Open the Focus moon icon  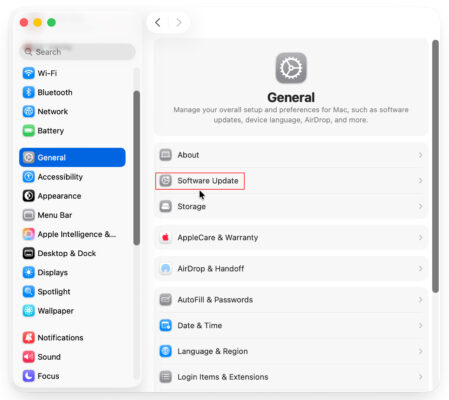[29, 376]
